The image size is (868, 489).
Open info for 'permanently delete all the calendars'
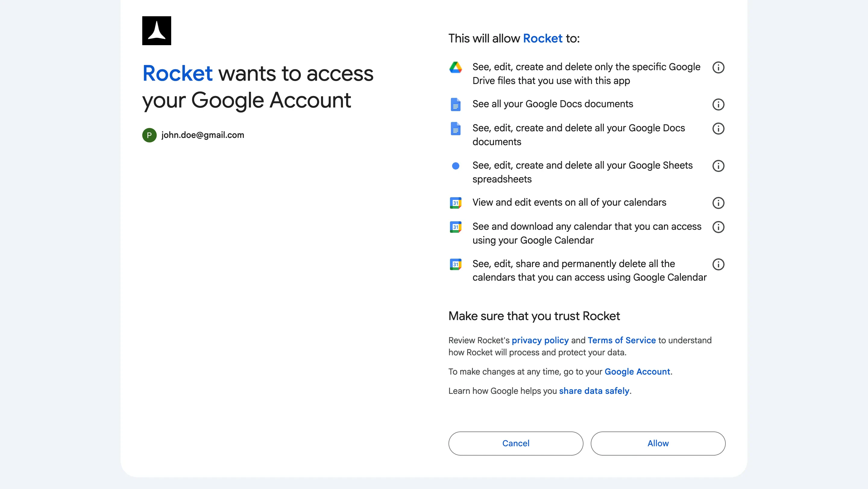(x=719, y=264)
